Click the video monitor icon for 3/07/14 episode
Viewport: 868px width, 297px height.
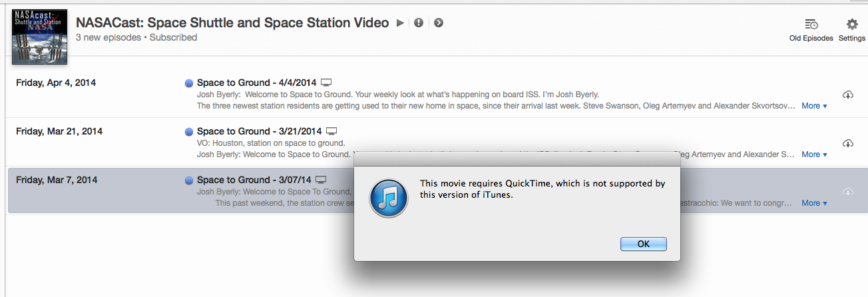pos(321,180)
